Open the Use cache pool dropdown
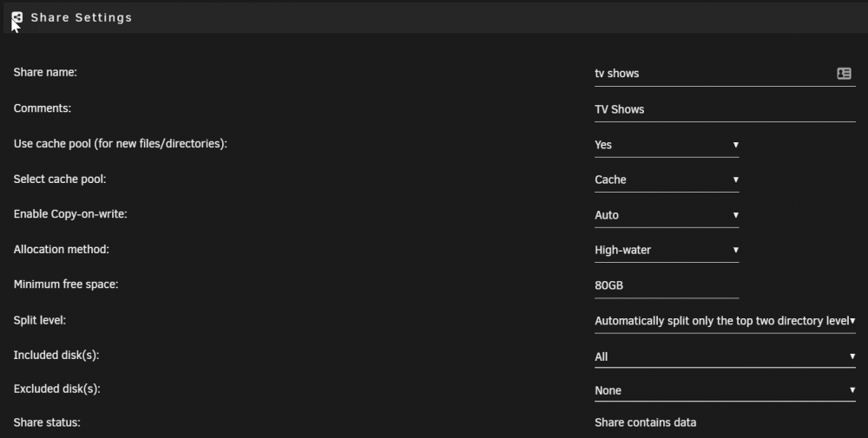 [x=667, y=144]
